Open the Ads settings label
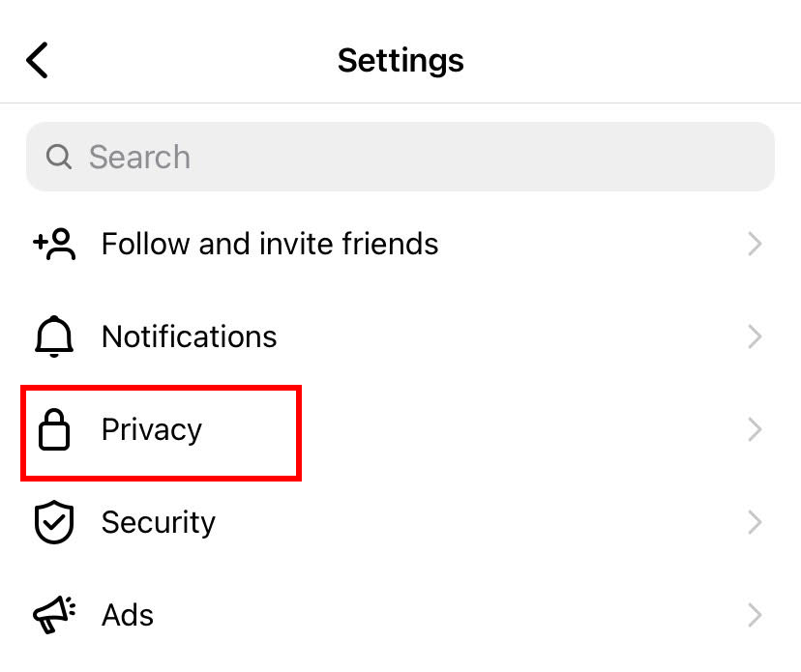 (x=128, y=615)
